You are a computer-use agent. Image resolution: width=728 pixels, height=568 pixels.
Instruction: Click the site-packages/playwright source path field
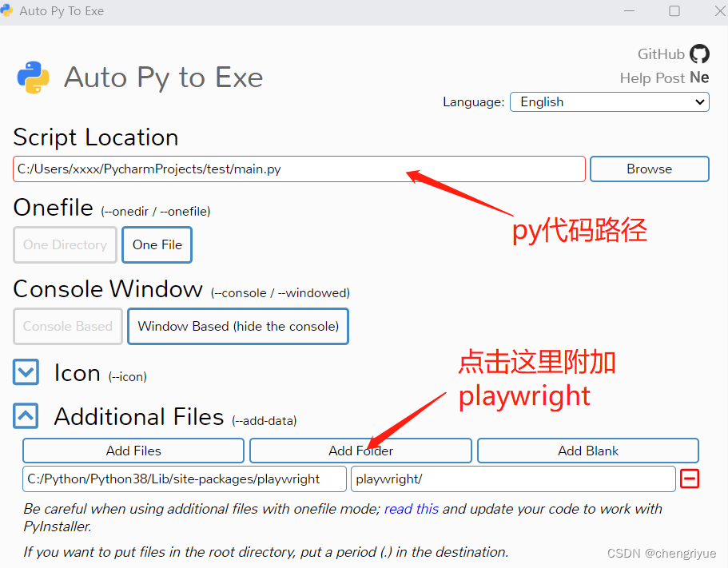(185, 479)
